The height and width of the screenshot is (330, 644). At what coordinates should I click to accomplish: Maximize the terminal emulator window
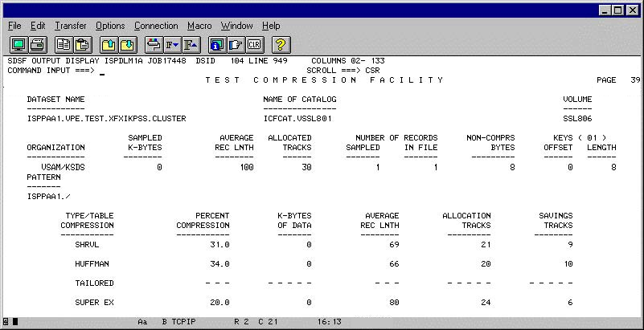tap(617, 10)
